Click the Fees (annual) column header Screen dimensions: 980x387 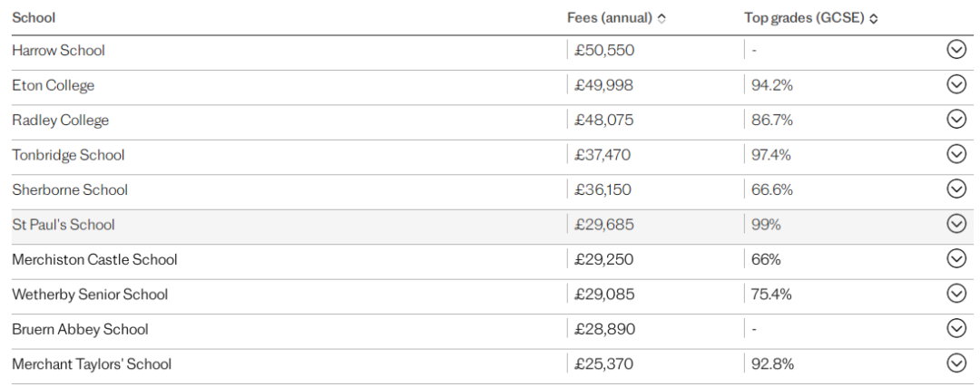point(610,18)
